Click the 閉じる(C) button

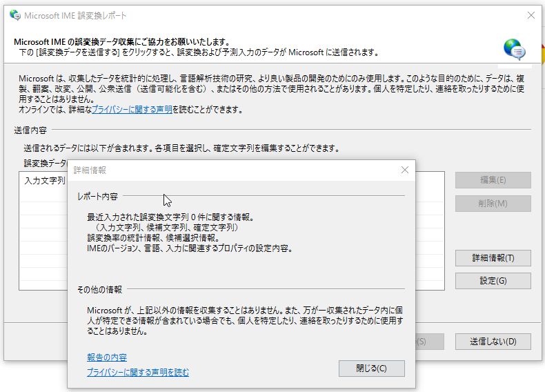pyautogui.click(x=372, y=368)
